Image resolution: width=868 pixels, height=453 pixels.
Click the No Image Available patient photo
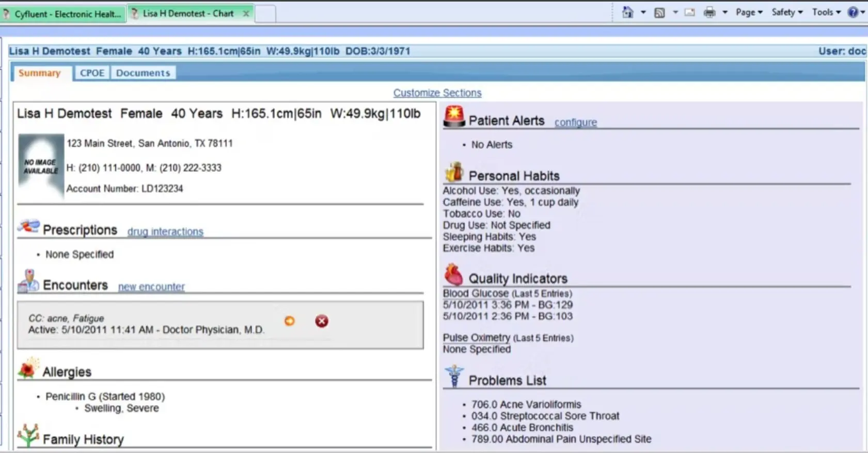pyautogui.click(x=41, y=166)
